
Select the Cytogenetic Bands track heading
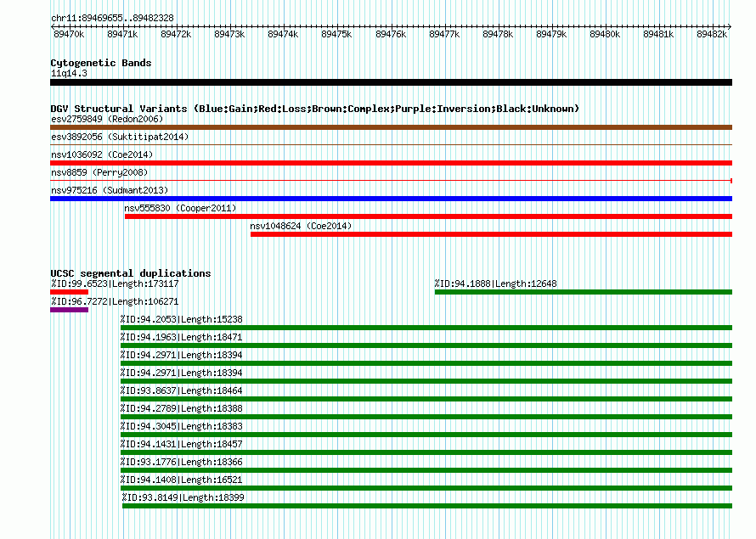click(101, 63)
